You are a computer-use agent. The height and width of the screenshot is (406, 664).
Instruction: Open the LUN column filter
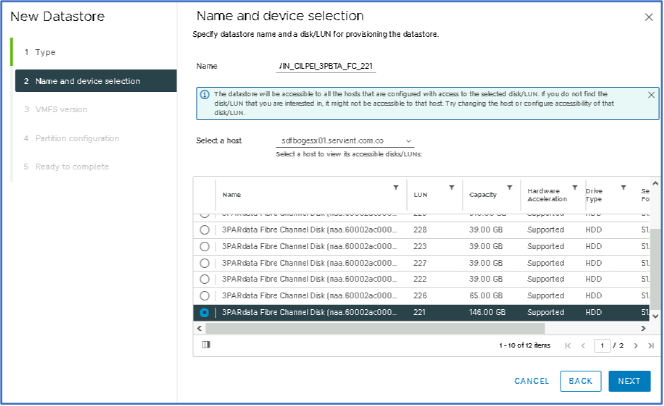[x=452, y=187]
